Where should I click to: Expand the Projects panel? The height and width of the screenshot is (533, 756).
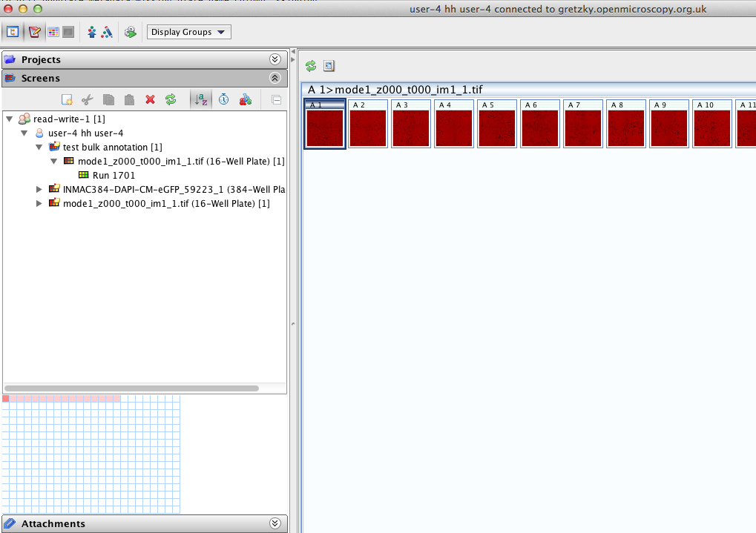275,59
